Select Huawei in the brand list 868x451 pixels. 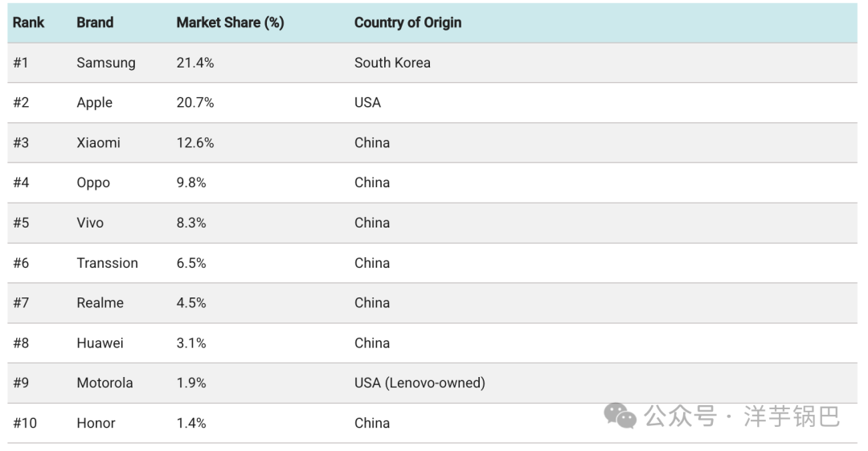coord(100,343)
